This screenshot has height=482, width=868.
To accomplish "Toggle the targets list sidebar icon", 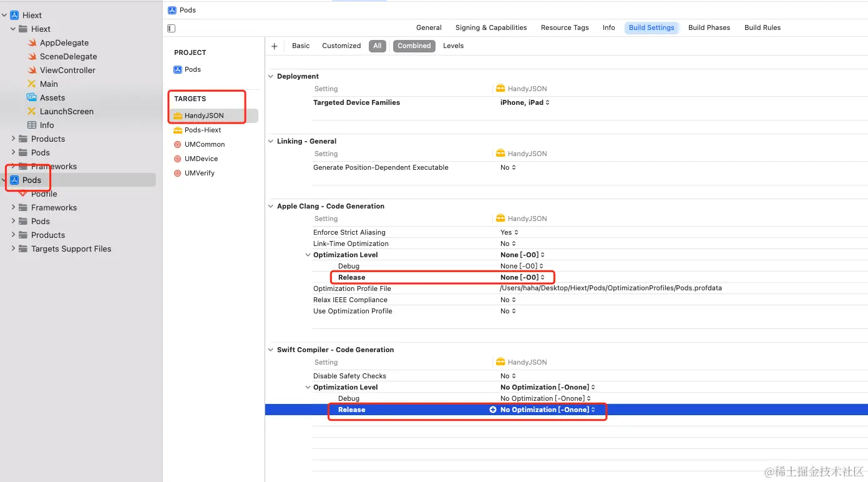I will (172, 28).
